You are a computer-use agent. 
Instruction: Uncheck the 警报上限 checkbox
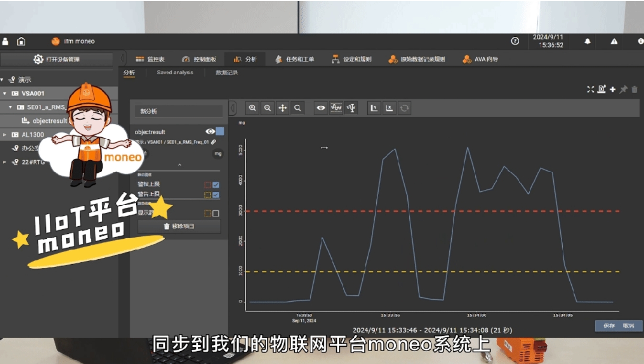(216, 185)
